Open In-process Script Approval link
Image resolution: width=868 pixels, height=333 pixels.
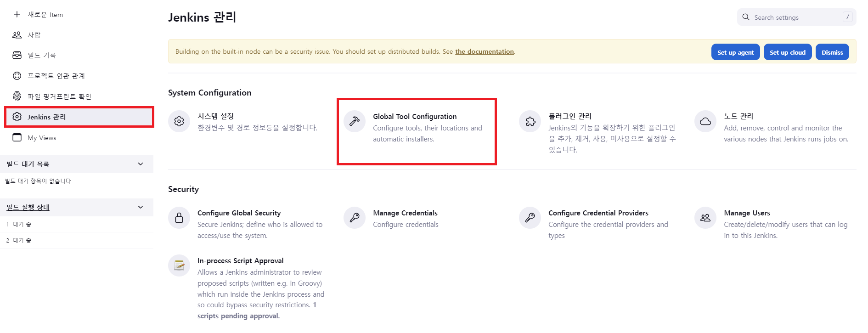coord(240,261)
